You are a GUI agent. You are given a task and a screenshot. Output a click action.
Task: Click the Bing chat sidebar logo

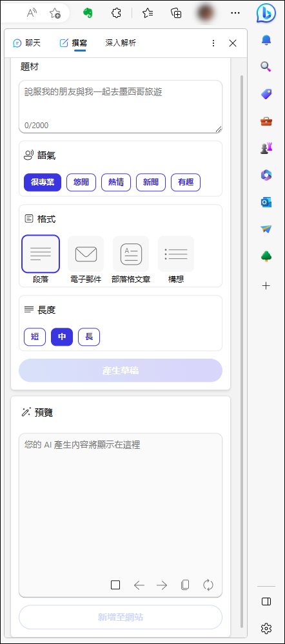point(266,13)
